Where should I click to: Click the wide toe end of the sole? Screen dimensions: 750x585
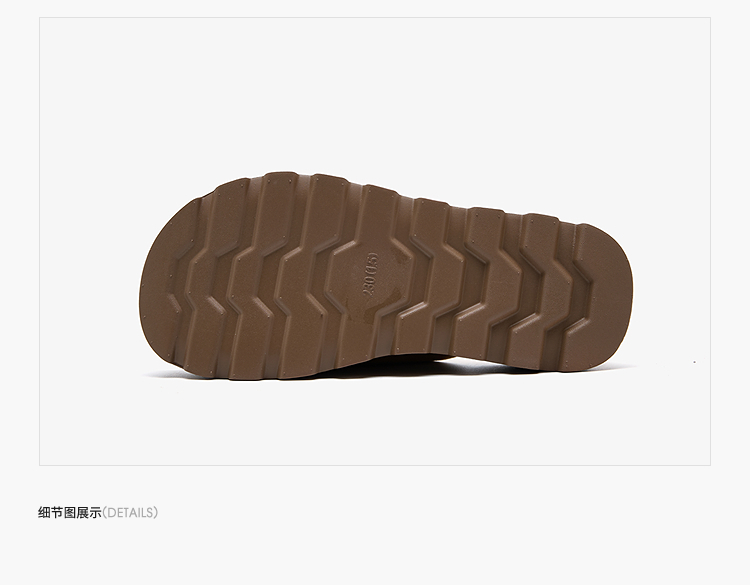165,287
